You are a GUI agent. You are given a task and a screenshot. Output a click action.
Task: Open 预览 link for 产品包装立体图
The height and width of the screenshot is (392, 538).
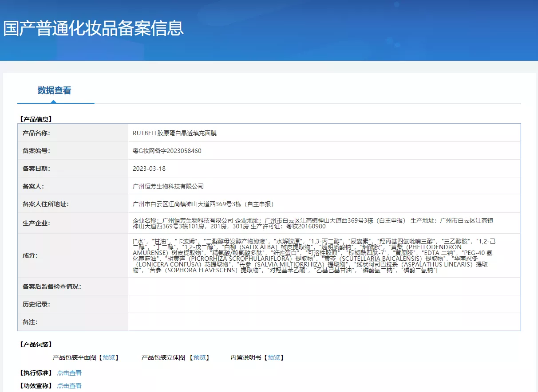199,357
